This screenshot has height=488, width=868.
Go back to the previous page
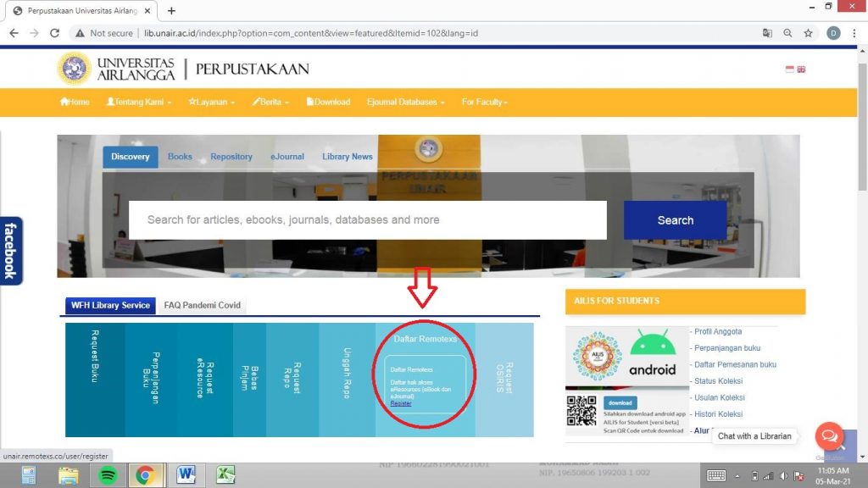14,33
